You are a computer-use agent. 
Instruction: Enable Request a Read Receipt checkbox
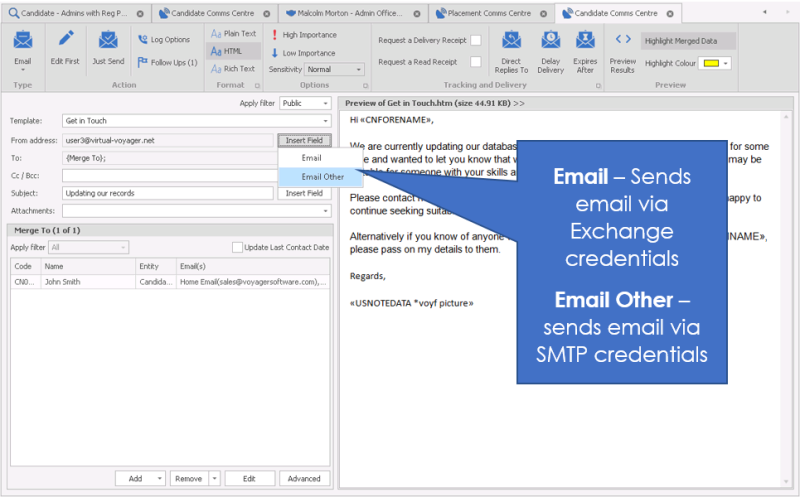coord(476,62)
